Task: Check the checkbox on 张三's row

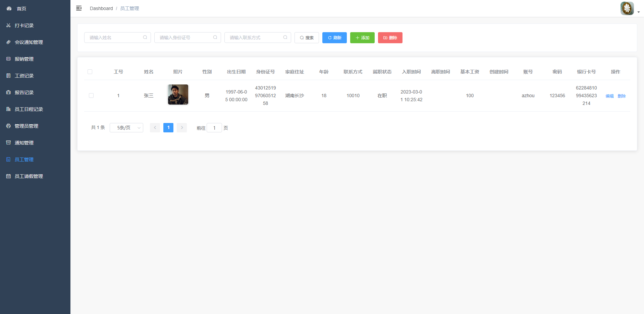Action: click(91, 96)
